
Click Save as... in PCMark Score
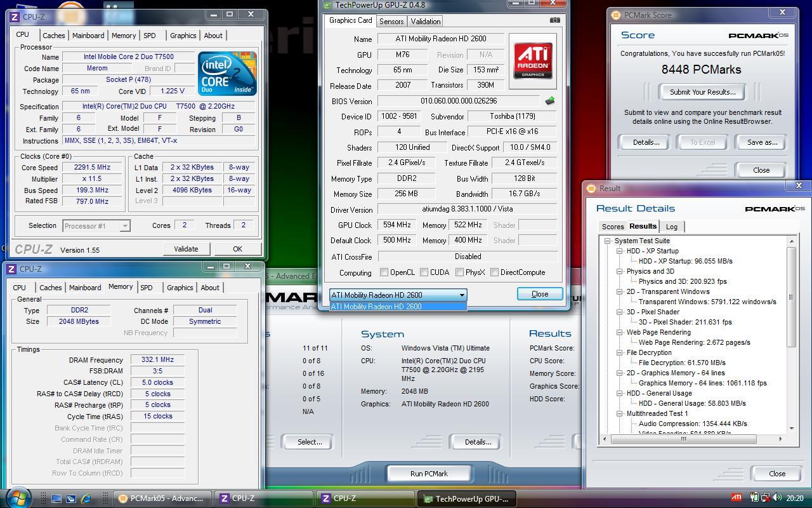point(762,142)
